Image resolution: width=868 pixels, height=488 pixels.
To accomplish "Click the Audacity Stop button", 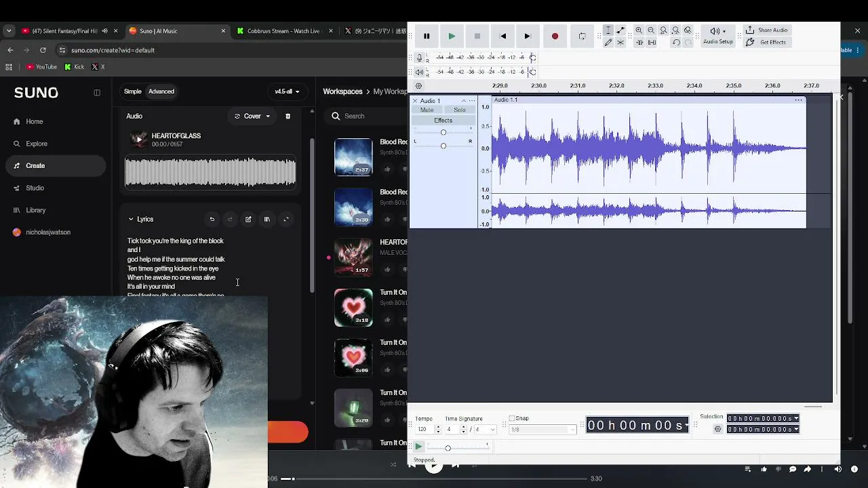I will point(477,36).
